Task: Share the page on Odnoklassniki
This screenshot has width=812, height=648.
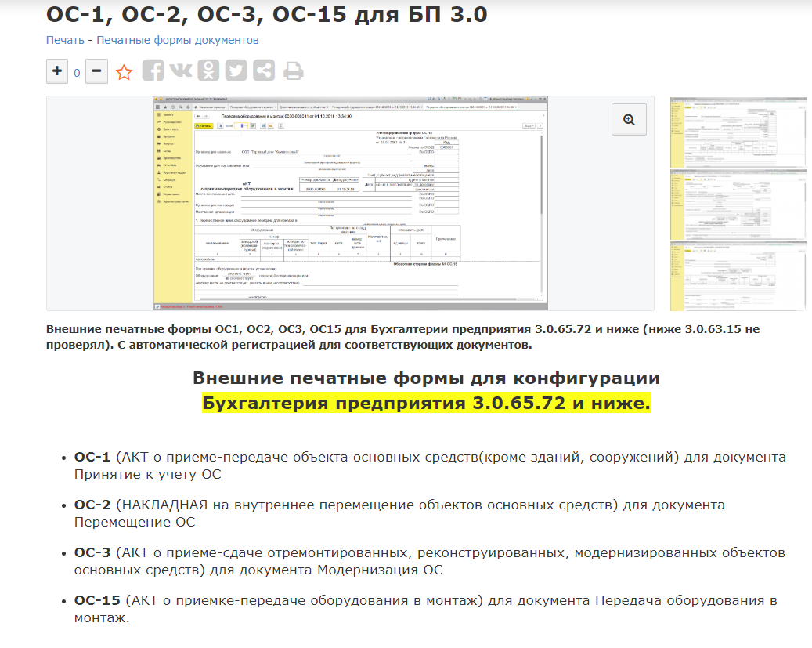Action: [x=208, y=71]
